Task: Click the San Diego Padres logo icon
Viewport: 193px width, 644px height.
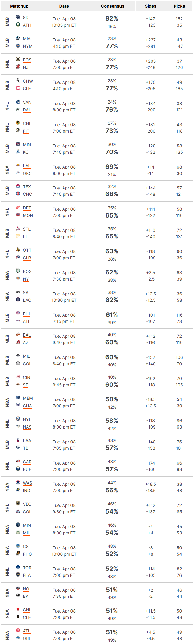Action: pyautogui.click(x=18, y=17)
